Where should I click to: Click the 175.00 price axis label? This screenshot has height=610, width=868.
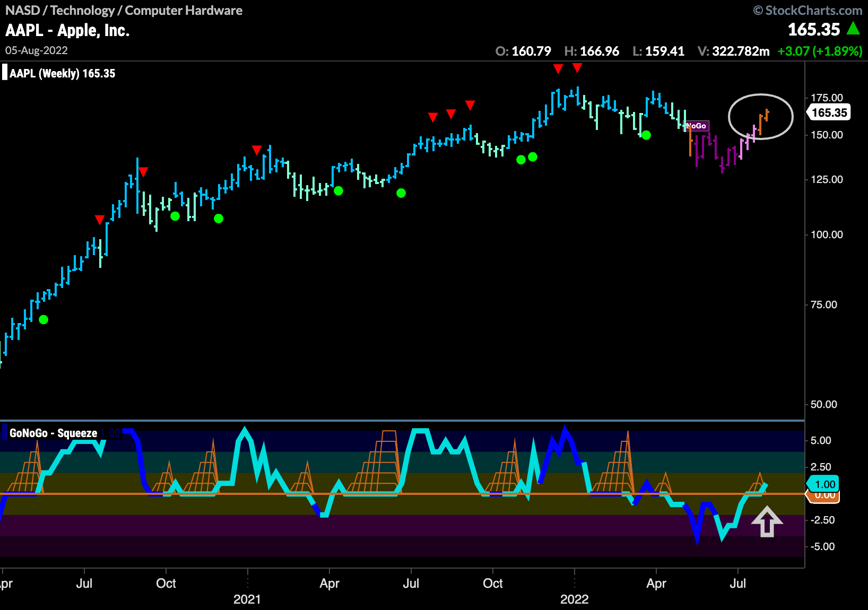point(827,98)
